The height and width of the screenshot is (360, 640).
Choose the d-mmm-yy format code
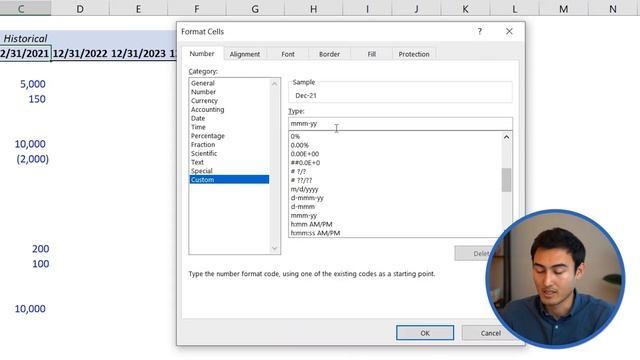coord(395,198)
